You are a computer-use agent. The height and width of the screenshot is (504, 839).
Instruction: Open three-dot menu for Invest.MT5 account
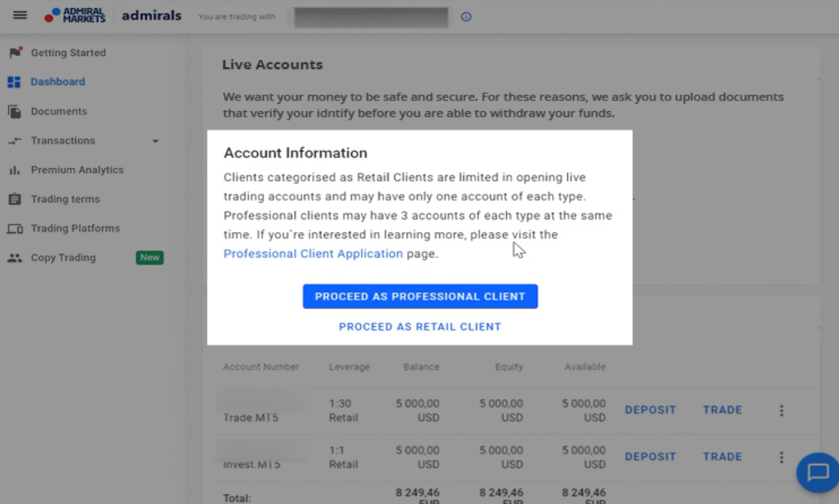point(781,457)
